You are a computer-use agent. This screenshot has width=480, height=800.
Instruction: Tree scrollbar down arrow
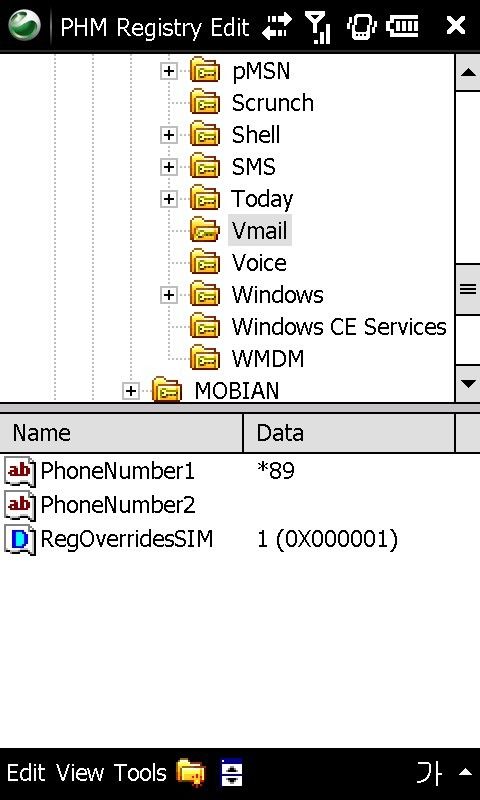tap(468, 384)
